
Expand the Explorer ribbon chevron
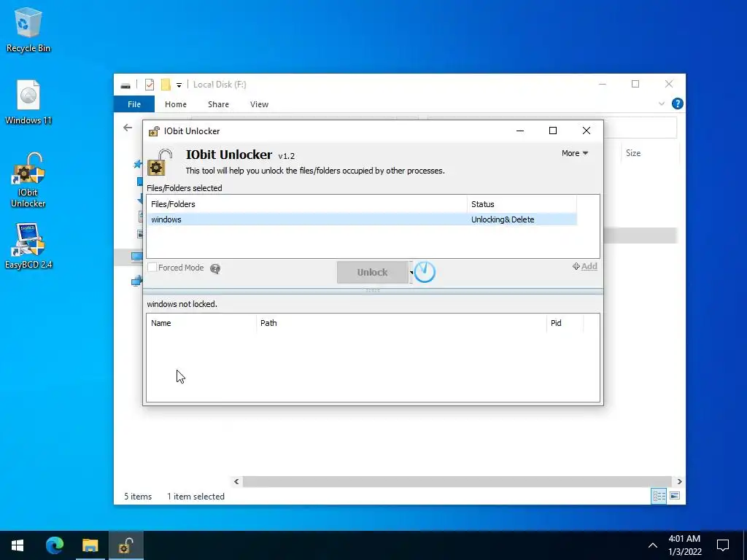[661, 104]
